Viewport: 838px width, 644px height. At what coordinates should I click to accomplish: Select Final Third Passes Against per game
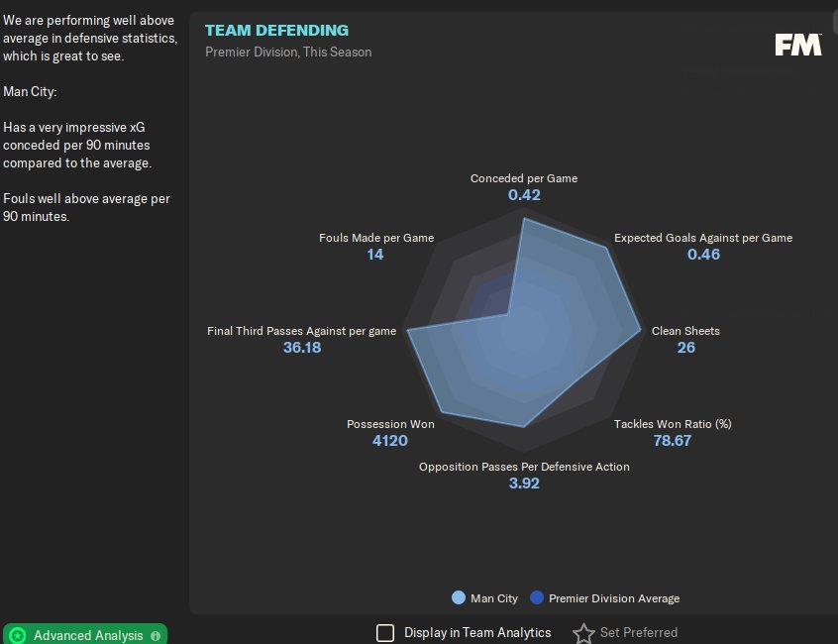302,331
